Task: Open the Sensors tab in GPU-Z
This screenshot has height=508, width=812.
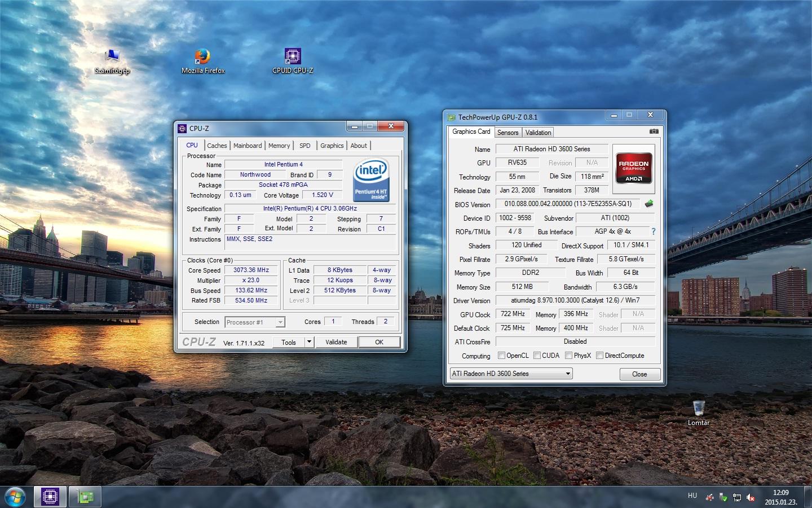Action: (x=507, y=133)
